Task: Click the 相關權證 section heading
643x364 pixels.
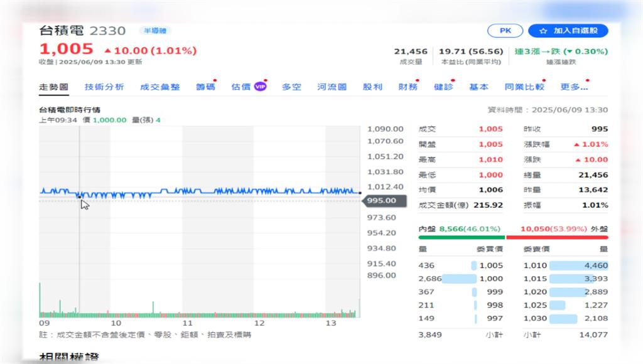Action: [69, 357]
